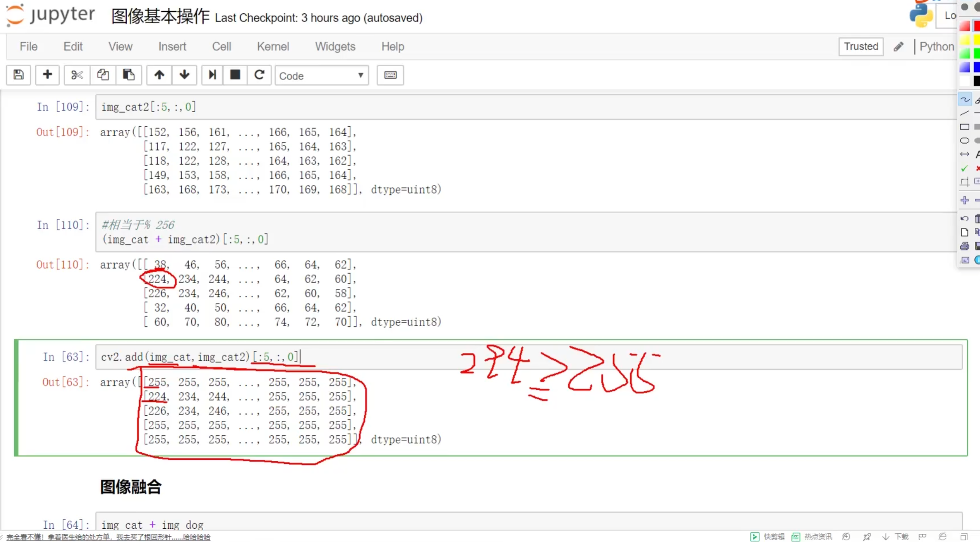Move the selected cell up

159,75
